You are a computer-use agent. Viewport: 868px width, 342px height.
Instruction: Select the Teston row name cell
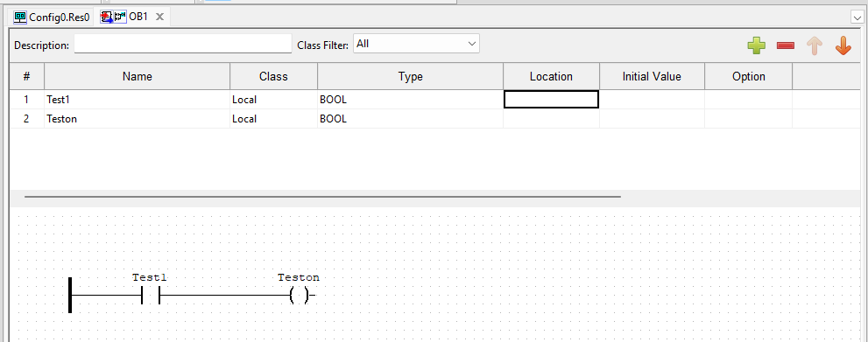tap(138, 119)
